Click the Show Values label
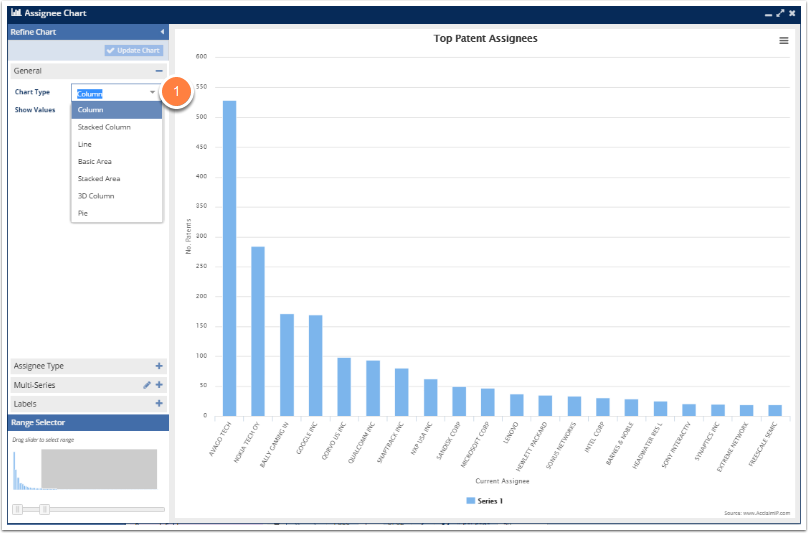 point(35,110)
